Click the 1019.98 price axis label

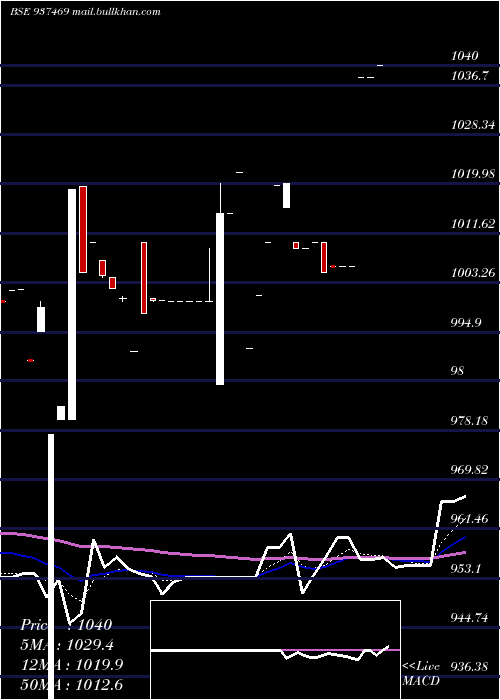(473, 174)
